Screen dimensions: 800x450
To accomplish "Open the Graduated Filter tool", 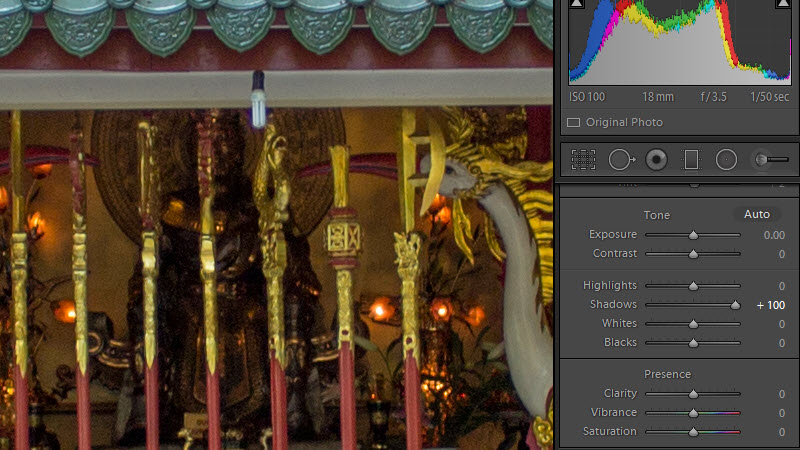I will 690,159.
